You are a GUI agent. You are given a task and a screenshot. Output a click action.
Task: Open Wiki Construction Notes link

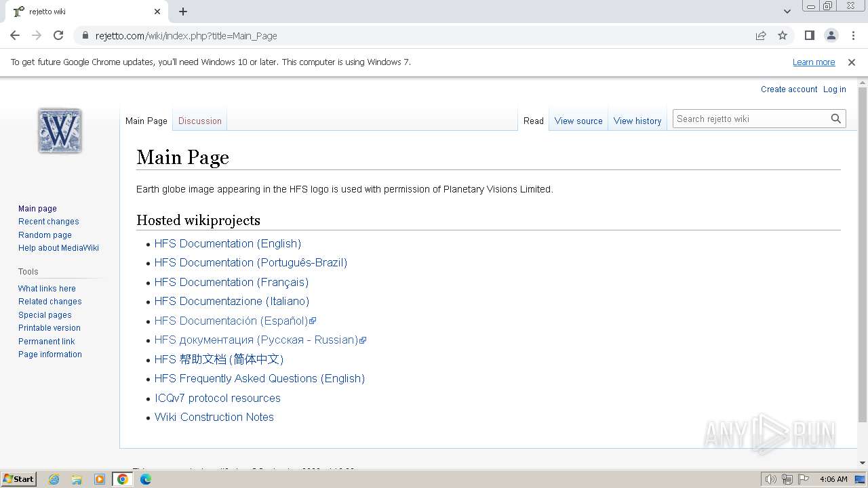coord(214,417)
